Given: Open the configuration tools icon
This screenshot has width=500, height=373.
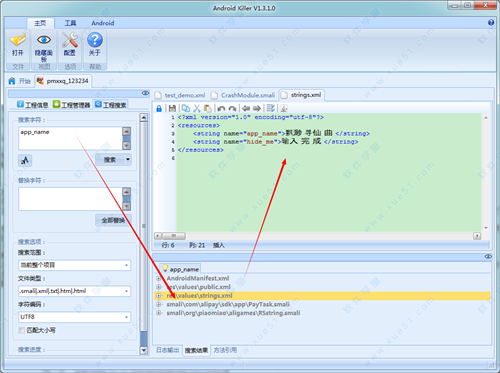Looking at the screenshot, I should pyautogui.click(x=70, y=40).
